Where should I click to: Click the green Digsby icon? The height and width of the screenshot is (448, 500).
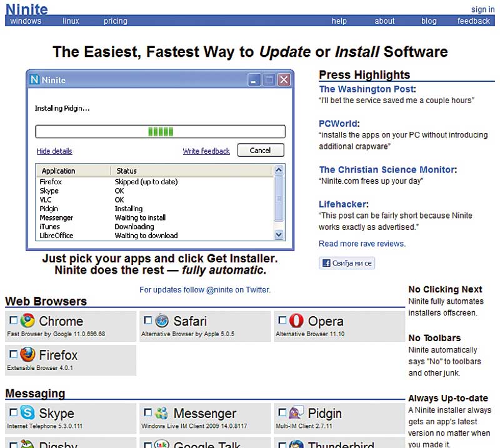[x=27, y=444]
